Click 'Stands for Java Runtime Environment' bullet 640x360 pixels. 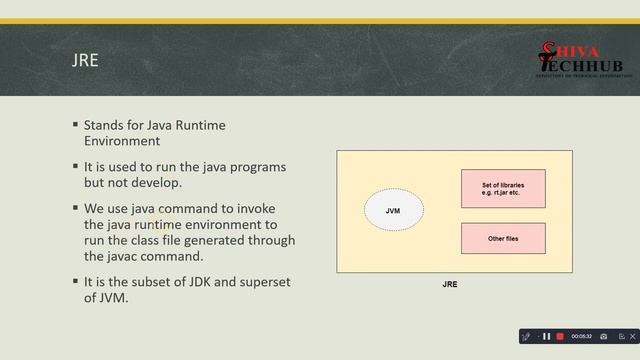[x=155, y=133]
